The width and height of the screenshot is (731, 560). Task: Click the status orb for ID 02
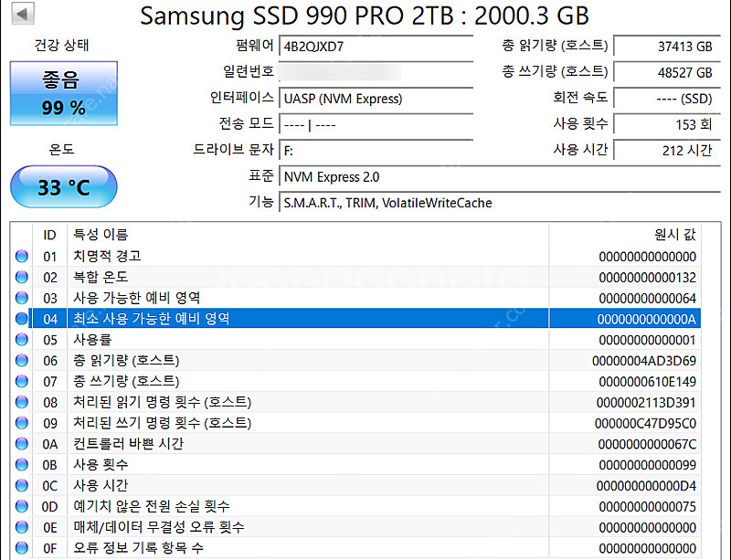[21, 277]
